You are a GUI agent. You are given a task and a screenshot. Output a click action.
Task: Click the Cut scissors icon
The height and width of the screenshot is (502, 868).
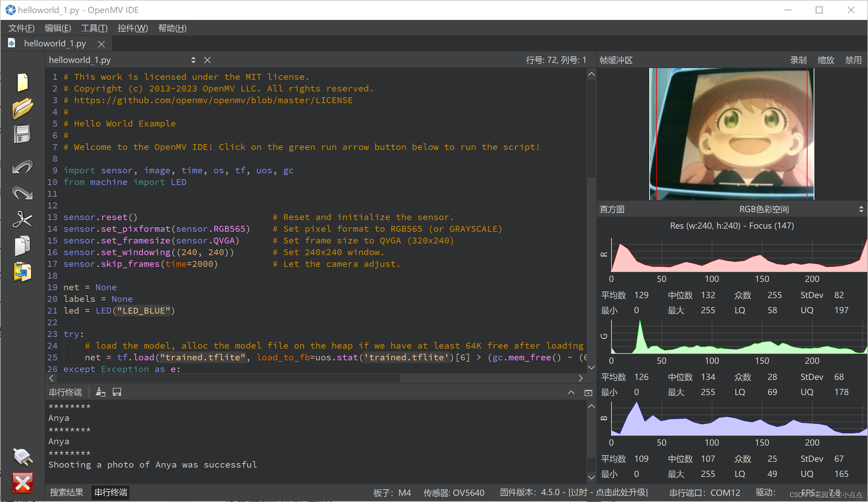tap(23, 219)
